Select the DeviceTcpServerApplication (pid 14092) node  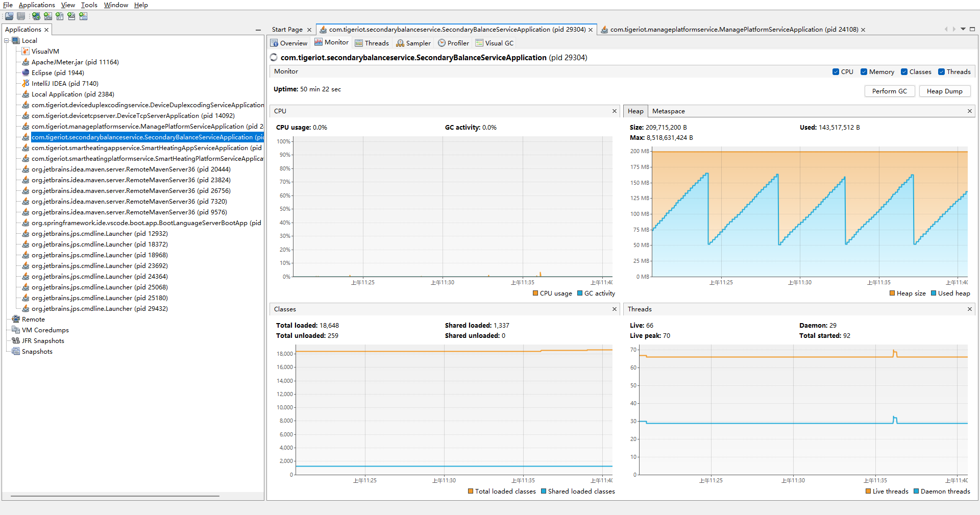(x=133, y=116)
